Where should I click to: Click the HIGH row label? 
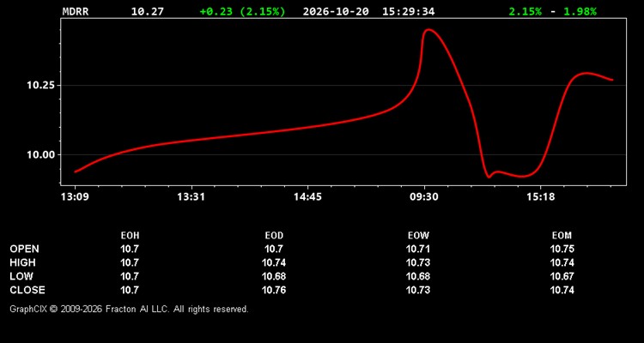22,262
